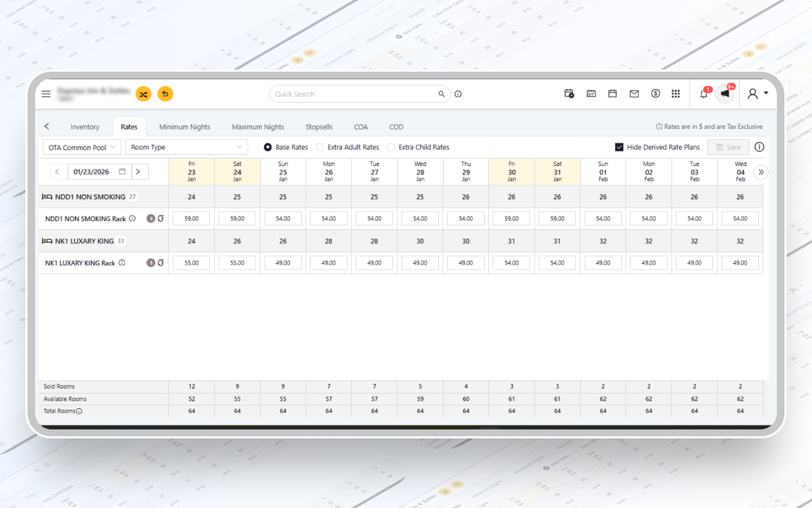Click the Sat 31 Jan column header
Image resolution: width=812 pixels, height=508 pixels.
click(557, 172)
